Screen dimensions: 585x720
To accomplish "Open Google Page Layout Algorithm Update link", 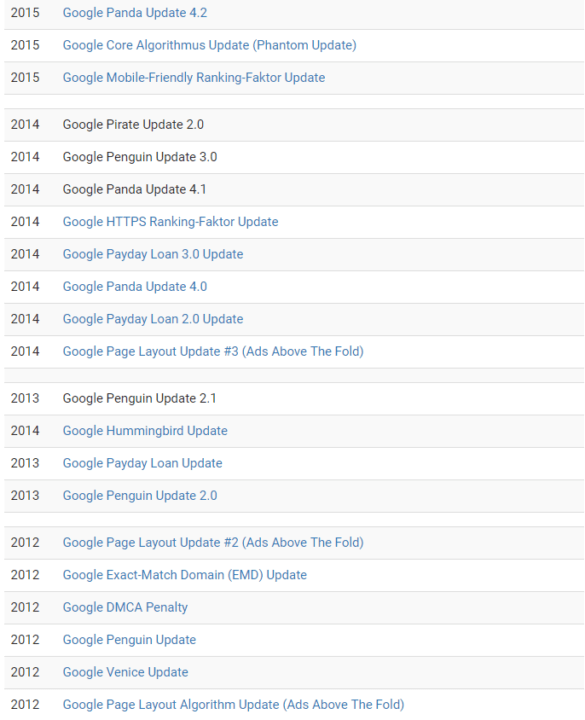I will (x=233, y=705).
